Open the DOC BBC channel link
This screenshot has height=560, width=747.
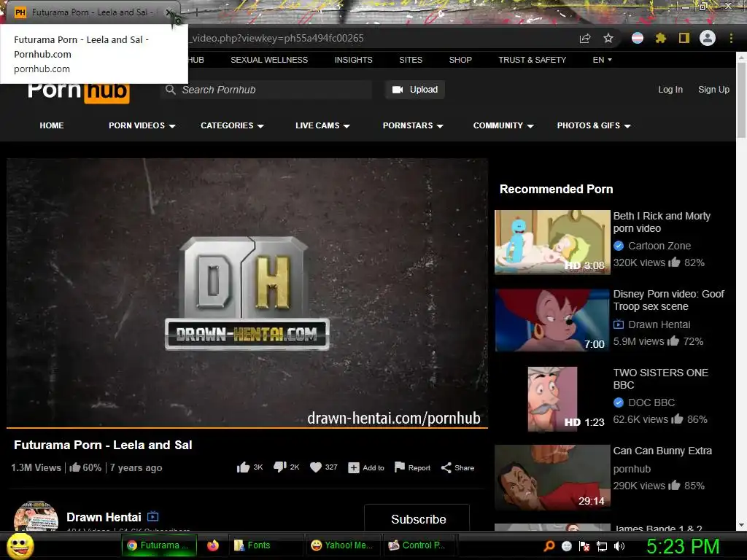click(651, 402)
